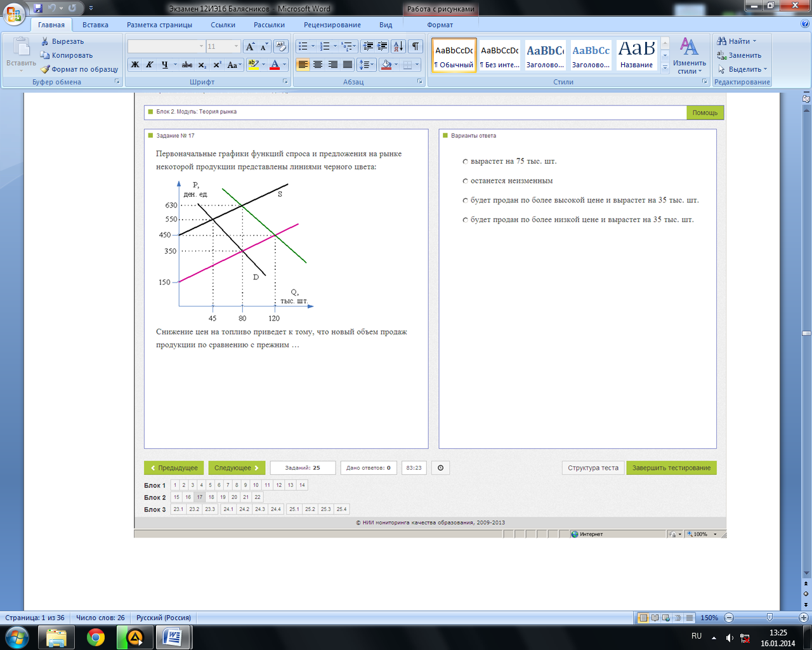812x650 pixels.
Task: Expand the font color dropdown arrow
Action: tap(284, 65)
